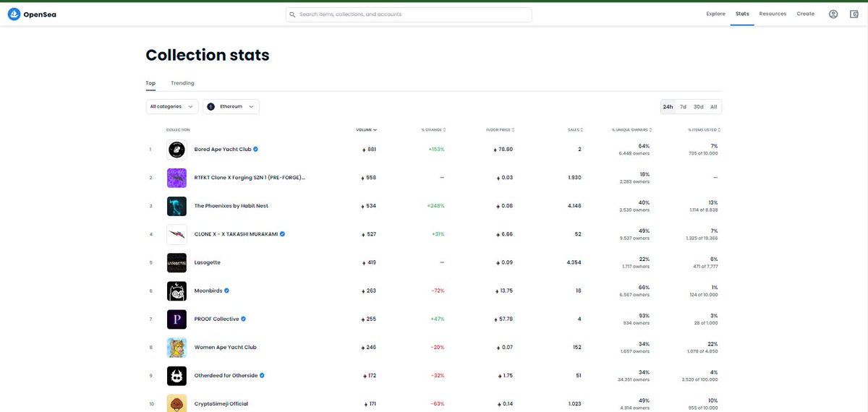Click PROOF Collective verified badge
The height and width of the screenshot is (412, 868).
(244, 319)
